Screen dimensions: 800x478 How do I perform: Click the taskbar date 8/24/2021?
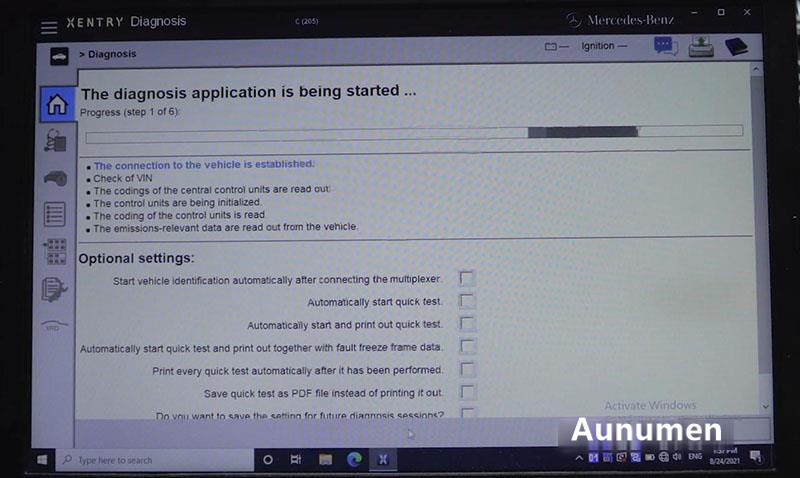(x=724, y=461)
